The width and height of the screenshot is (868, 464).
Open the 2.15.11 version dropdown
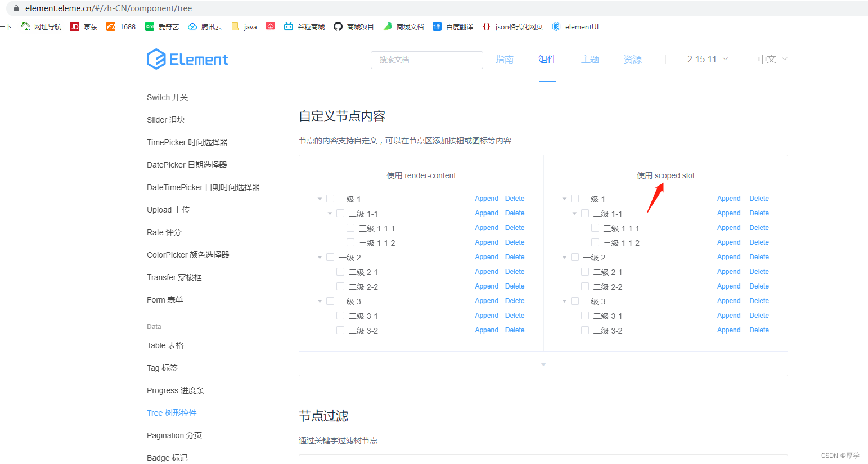point(707,59)
